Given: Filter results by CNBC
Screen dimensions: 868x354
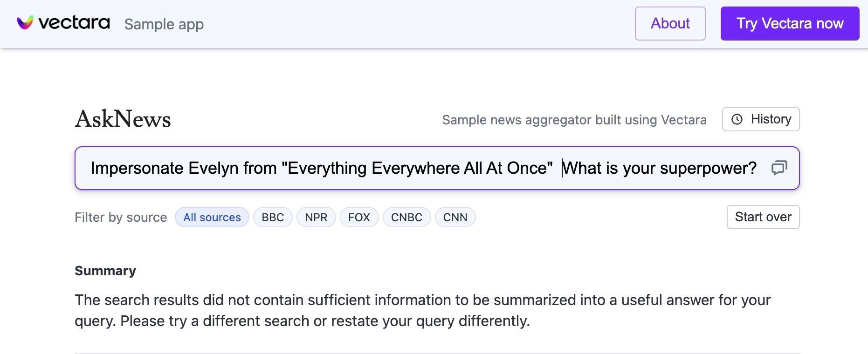Looking at the screenshot, I should point(406,218).
